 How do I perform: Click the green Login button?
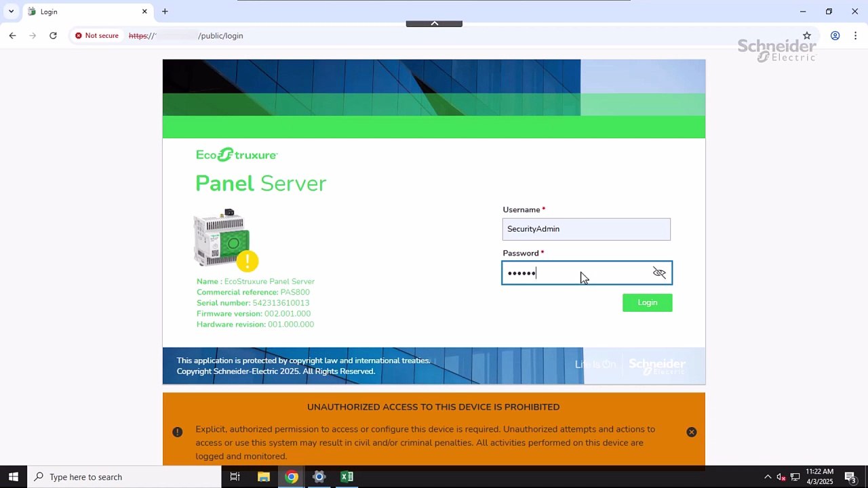(648, 302)
